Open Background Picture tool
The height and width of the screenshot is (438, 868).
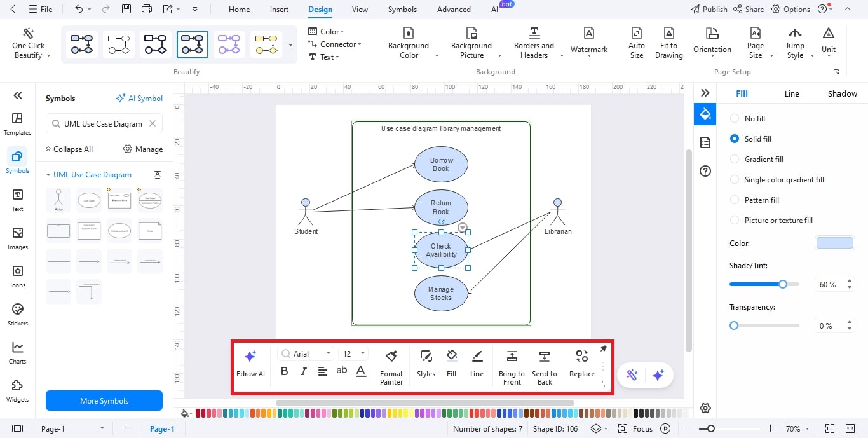click(x=471, y=43)
